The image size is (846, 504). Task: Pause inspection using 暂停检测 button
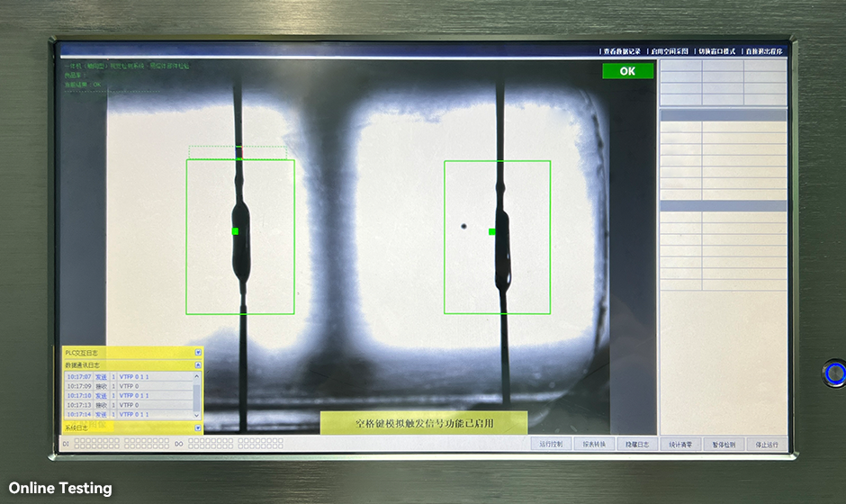pyautogui.click(x=724, y=444)
